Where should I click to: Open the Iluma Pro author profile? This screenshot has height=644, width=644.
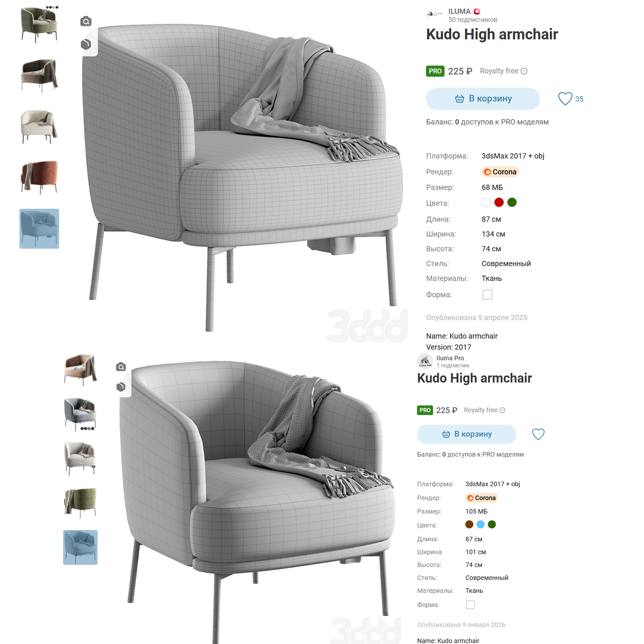tap(450, 358)
